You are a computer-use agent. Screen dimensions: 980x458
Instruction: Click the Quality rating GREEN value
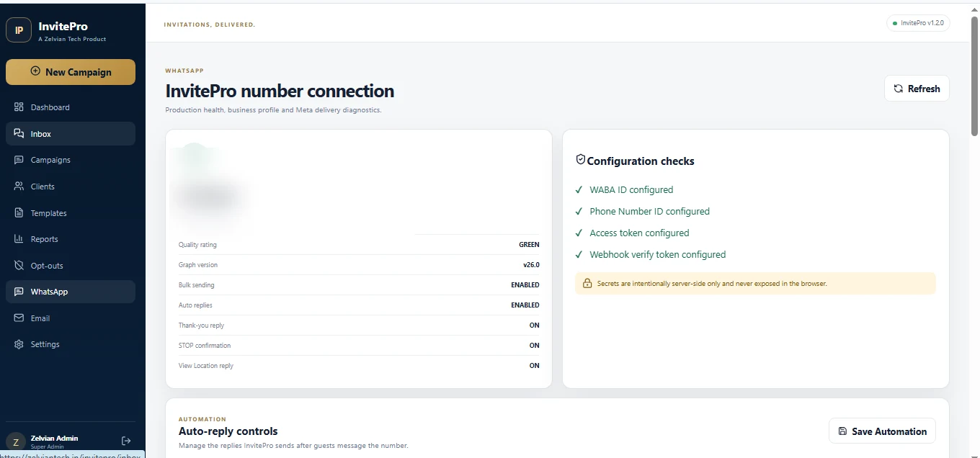tap(529, 245)
